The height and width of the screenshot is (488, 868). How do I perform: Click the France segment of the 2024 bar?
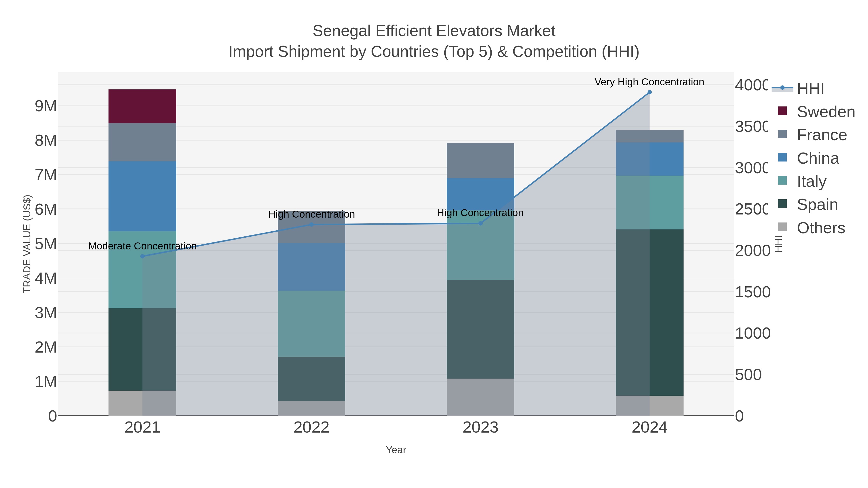[650, 136]
